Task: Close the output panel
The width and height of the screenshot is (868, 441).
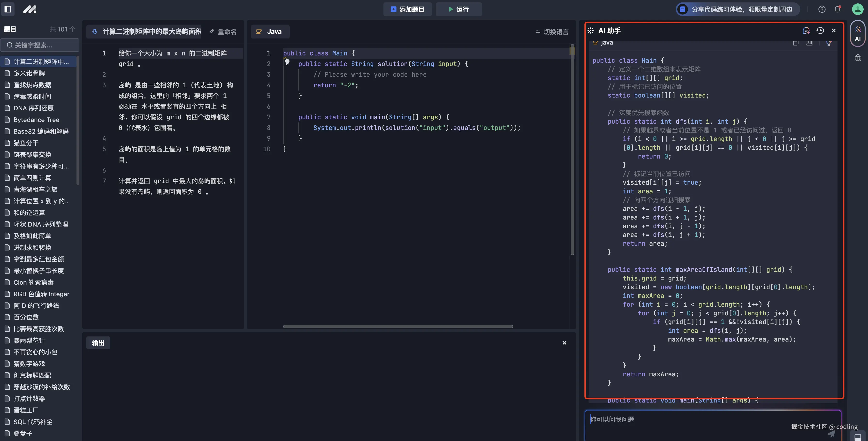Action: (x=564, y=343)
